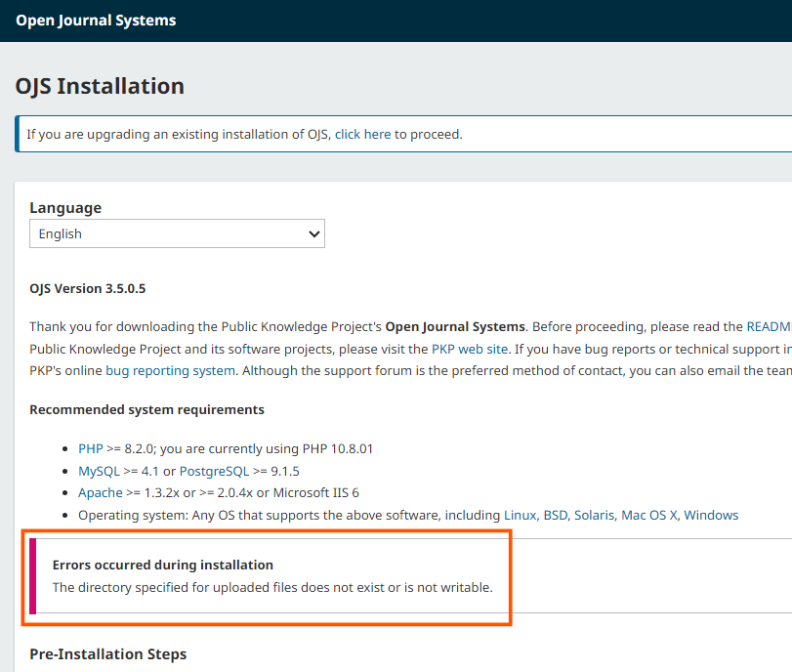Open the Windows operating system link
Screen dimensions: 792x672
pos(711,515)
